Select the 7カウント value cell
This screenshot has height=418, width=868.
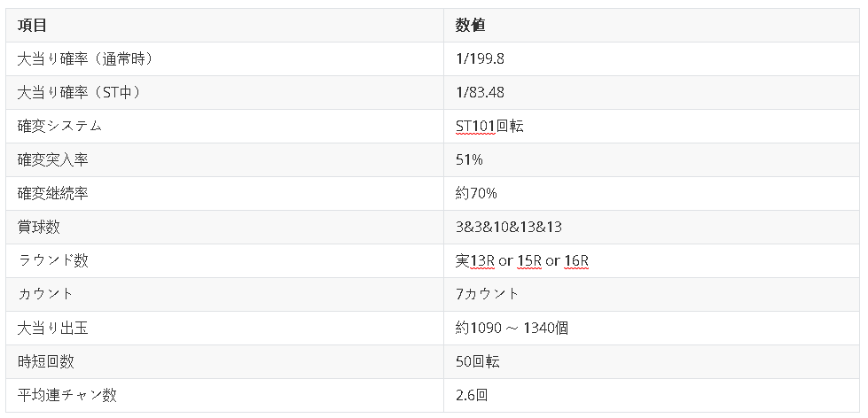488,294
